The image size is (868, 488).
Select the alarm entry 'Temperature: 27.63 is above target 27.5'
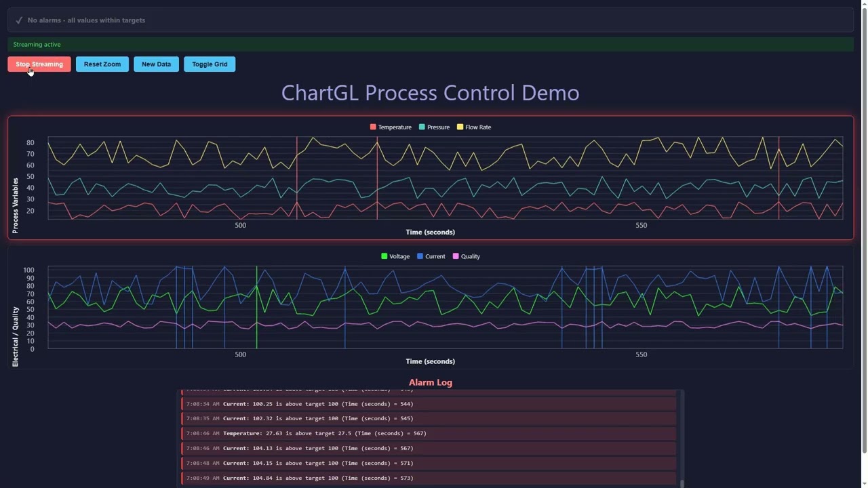[429, 433]
